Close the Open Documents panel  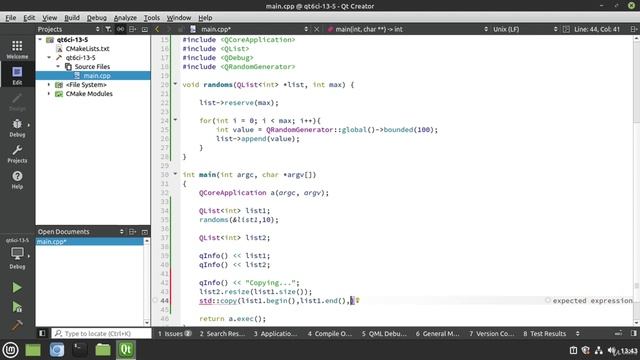[x=144, y=231]
